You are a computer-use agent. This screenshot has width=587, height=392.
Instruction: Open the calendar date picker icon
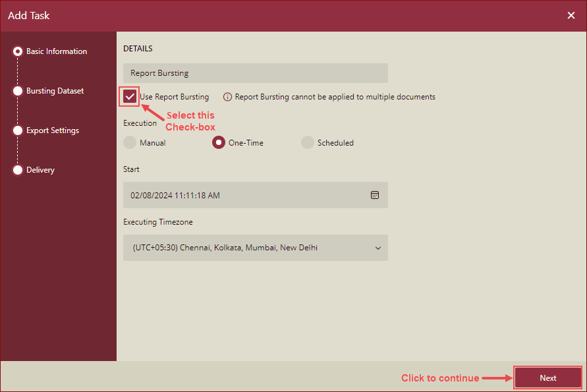[376, 195]
